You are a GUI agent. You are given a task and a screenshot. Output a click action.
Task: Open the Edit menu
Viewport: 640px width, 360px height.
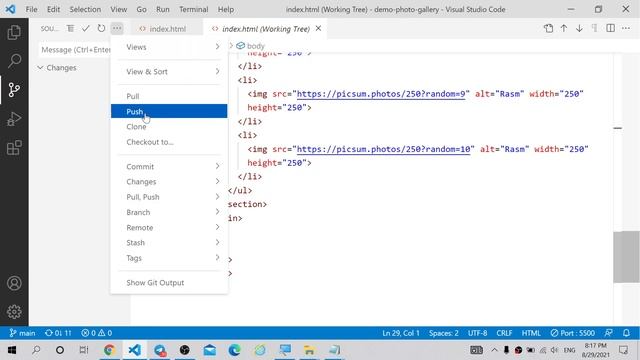(x=53, y=9)
